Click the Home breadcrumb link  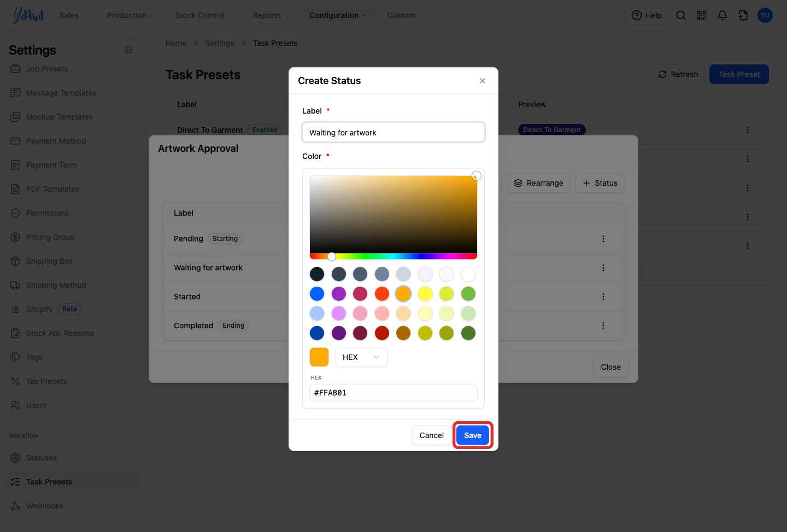(x=176, y=43)
